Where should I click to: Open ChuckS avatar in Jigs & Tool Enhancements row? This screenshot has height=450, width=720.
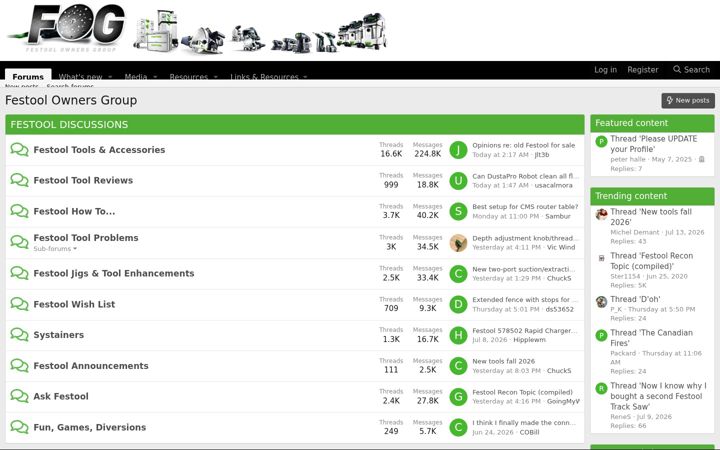pyautogui.click(x=458, y=274)
